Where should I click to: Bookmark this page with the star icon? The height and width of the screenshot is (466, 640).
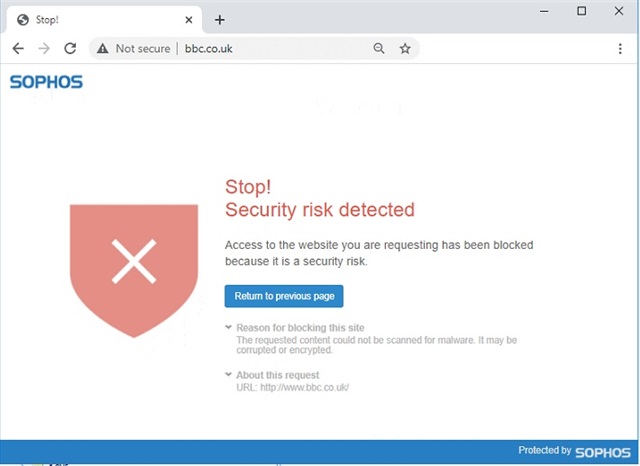[405, 49]
